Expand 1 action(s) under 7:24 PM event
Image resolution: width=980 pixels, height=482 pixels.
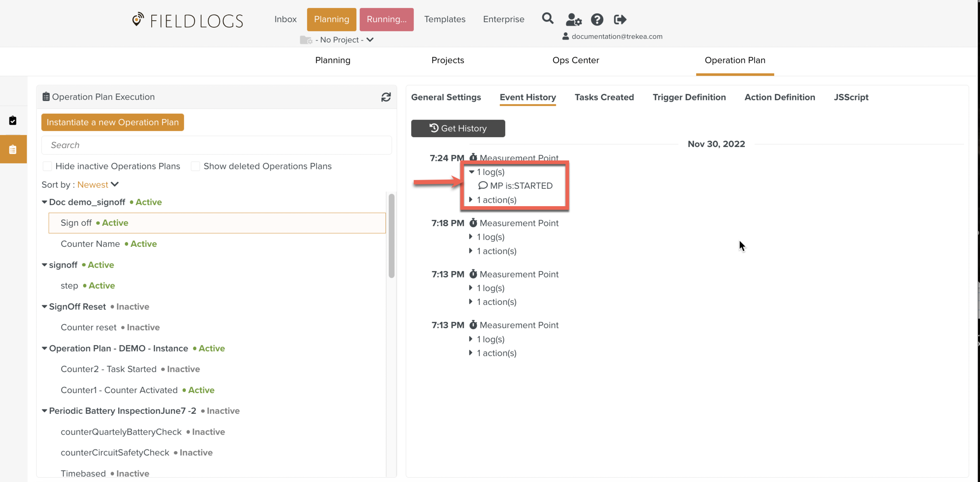coord(471,200)
